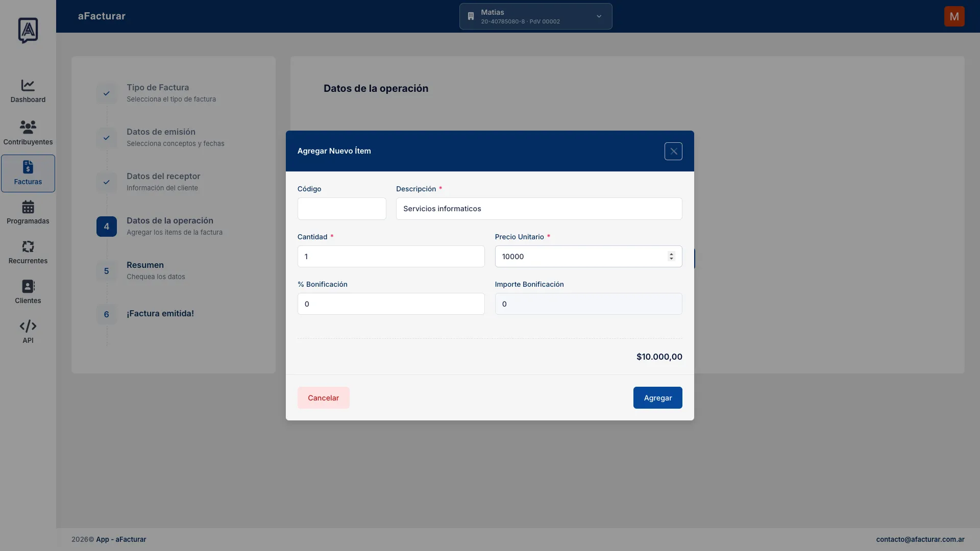Click Agregar Nuevo Ítem dialog title

334,151
